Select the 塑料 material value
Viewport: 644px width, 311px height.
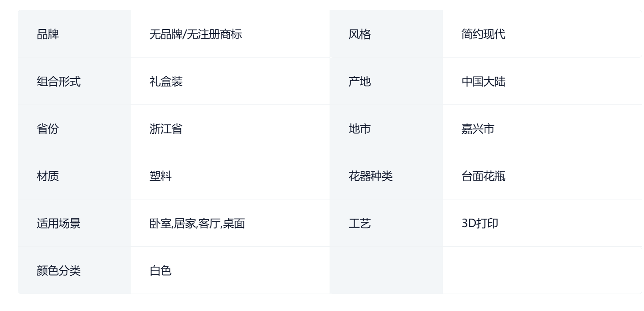point(161,176)
